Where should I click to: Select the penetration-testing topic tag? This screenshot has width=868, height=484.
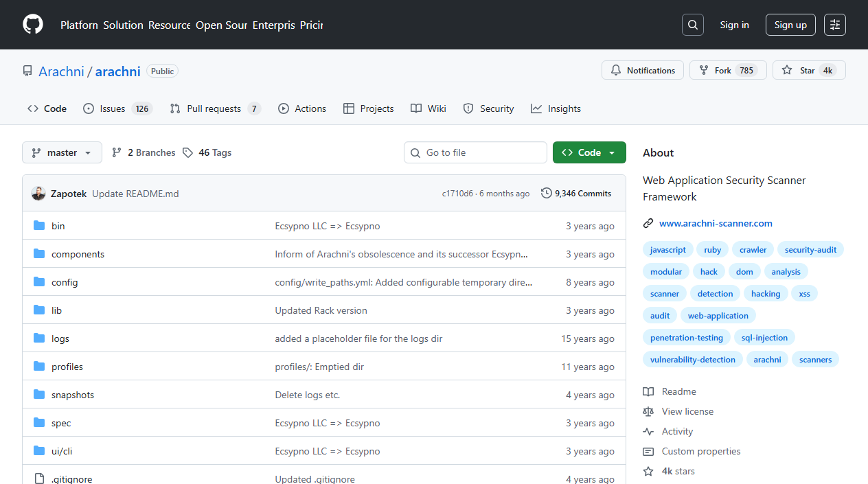687,338
